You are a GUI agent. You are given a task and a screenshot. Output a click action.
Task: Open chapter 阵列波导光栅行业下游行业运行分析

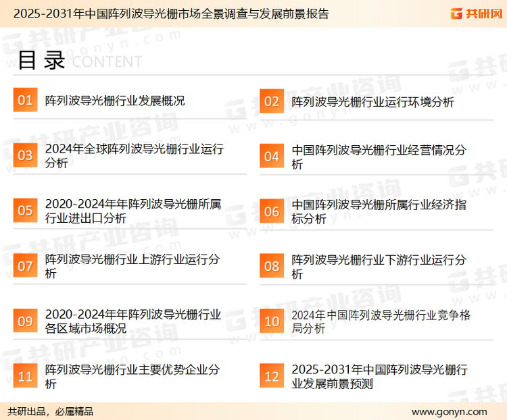click(x=379, y=267)
